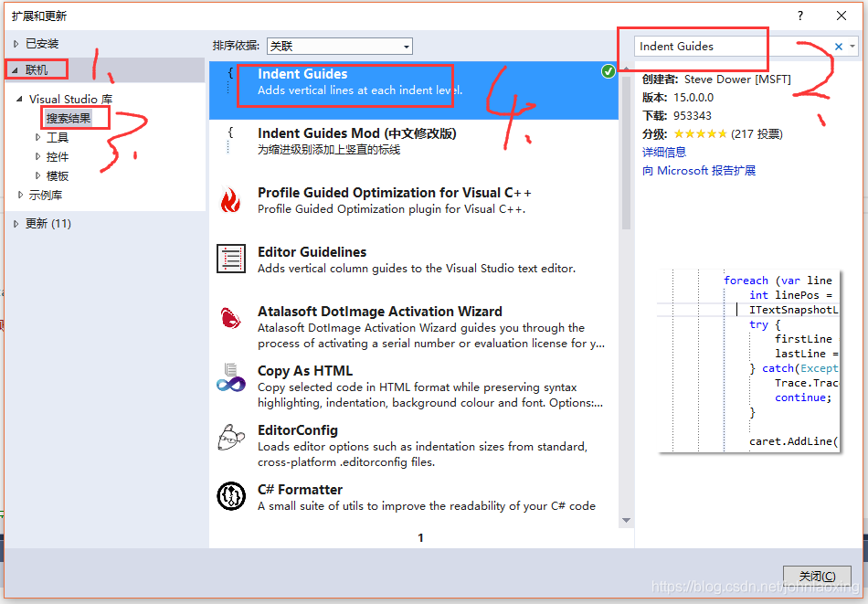The image size is (868, 604).
Task: Click the download count 953343
Action: 692,116
